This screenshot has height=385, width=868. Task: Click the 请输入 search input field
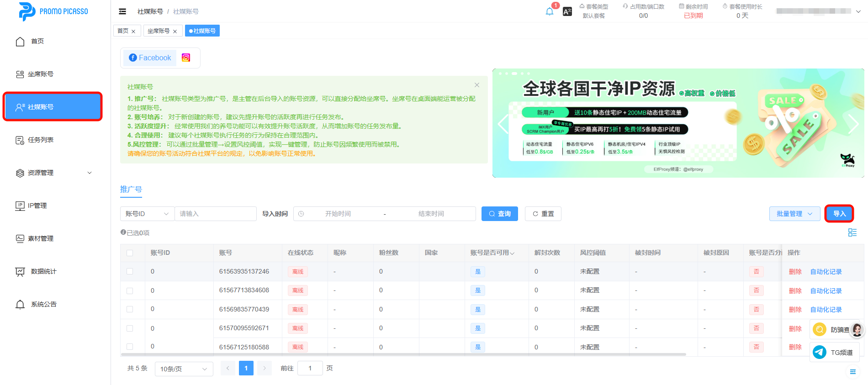[x=215, y=214]
